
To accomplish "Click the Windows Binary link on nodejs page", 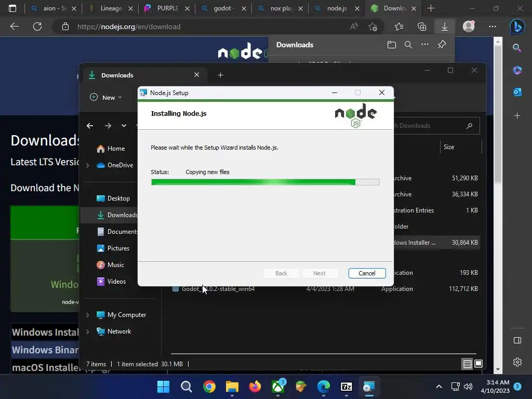I will pyautogui.click(x=45, y=350).
